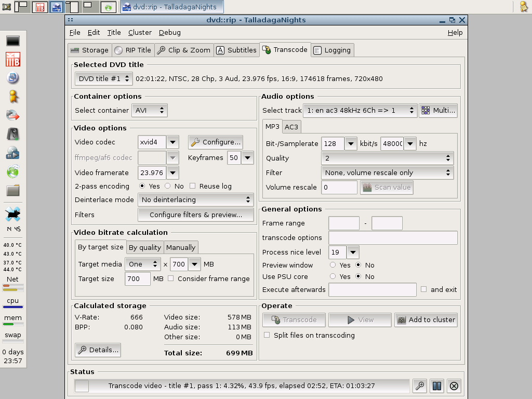Switch to the Clip & Zoom tab
532x399 pixels.
(183, 50)
